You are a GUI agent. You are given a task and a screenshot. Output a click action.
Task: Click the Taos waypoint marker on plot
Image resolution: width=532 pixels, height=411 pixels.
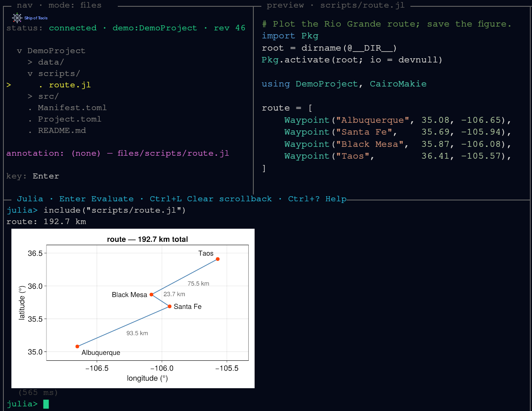tap(217, 259)
